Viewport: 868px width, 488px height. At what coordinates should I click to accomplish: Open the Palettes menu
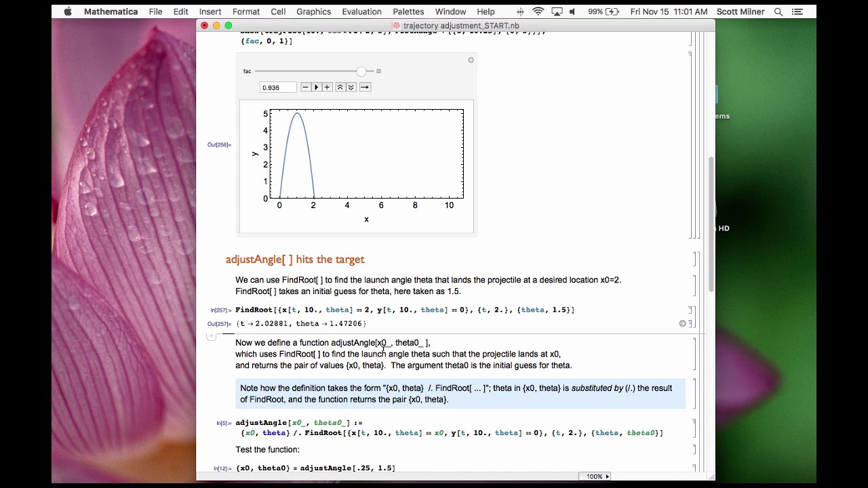408,12
